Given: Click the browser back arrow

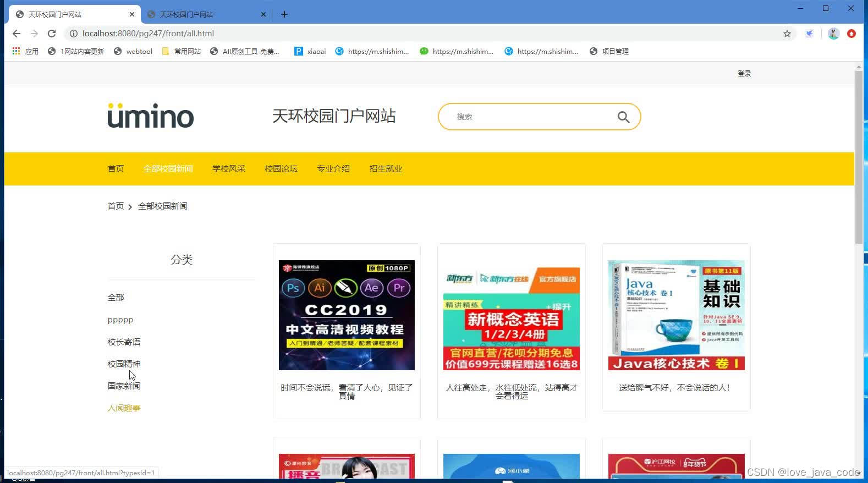Looking at the screenshot, I should tap(17, 34).
